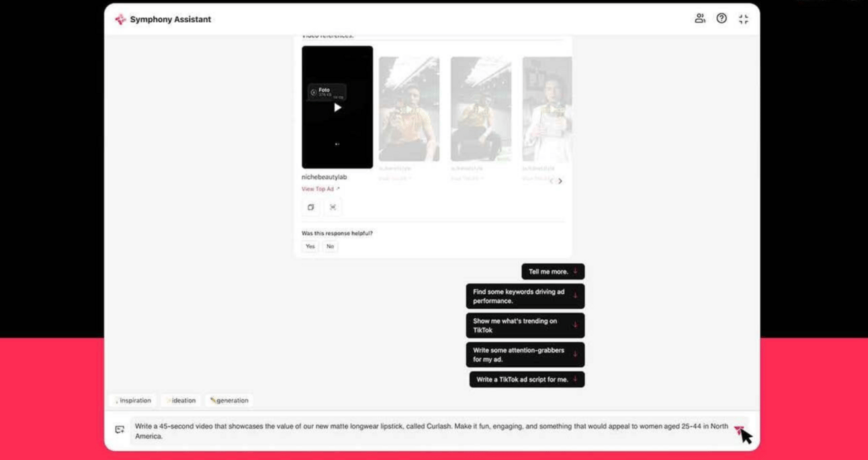Click the expand icon beside the copy icon

click(x=333, y=207)
